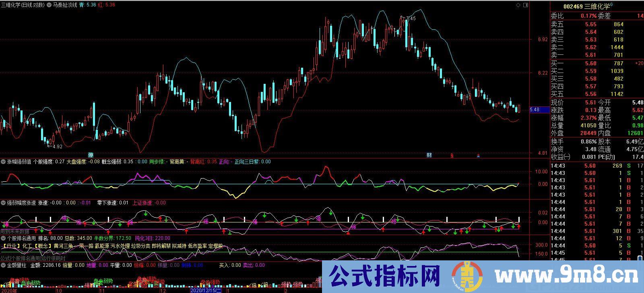This screenshot has height=293, width=644.
Task: Click the 张幅强弱值 indicator name
Action: [x=19, y=162]
